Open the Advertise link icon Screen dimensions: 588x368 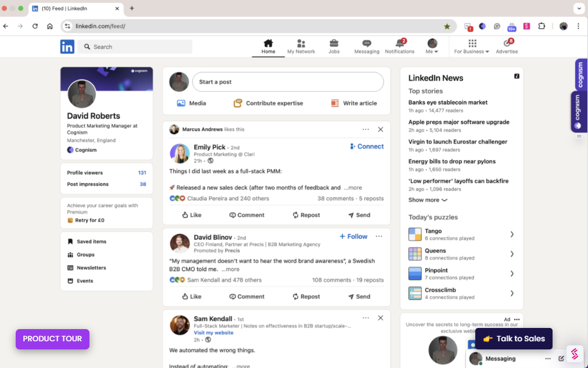507,46
